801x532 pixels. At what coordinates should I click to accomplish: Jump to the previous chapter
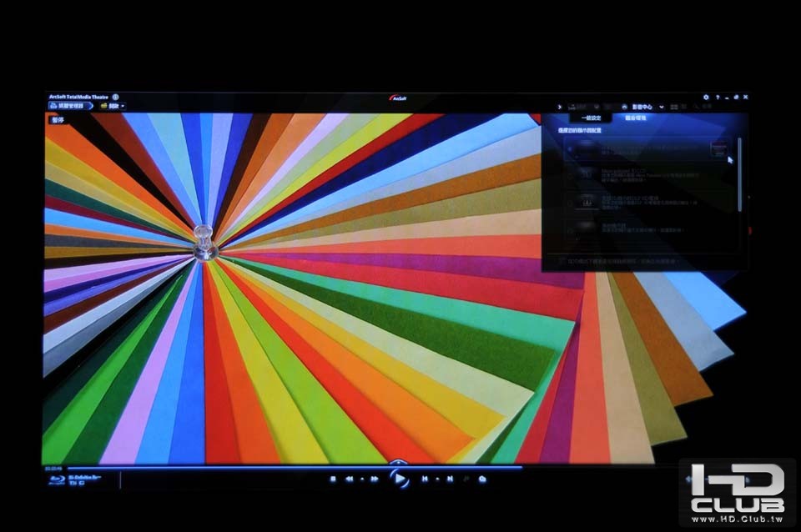pos(425,479)
